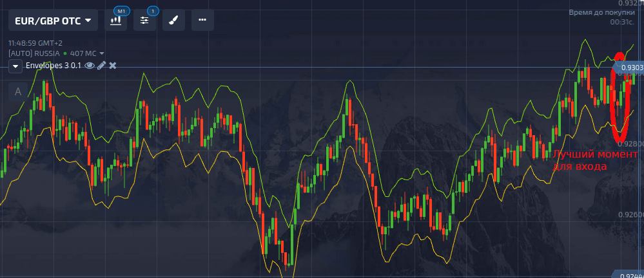Hide the Envelopes indicator with eye icon
This screenshot has height=278, width=644.
(x=90, y=66)
